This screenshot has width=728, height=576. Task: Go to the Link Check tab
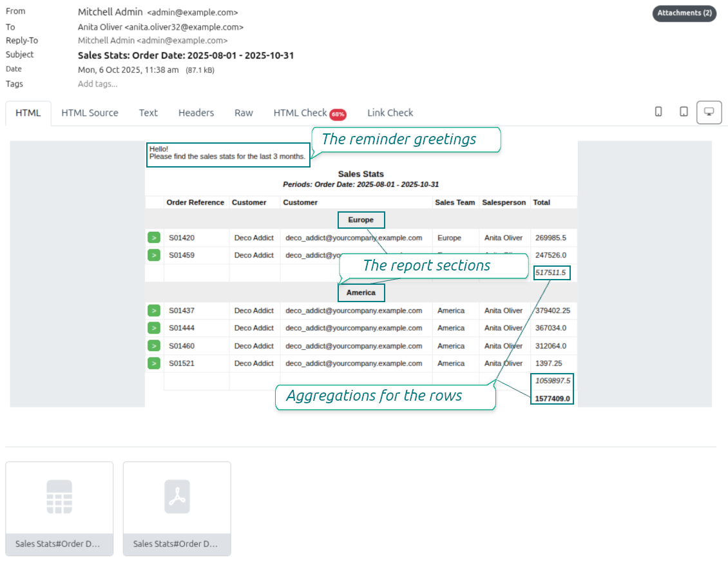point(390,113)
